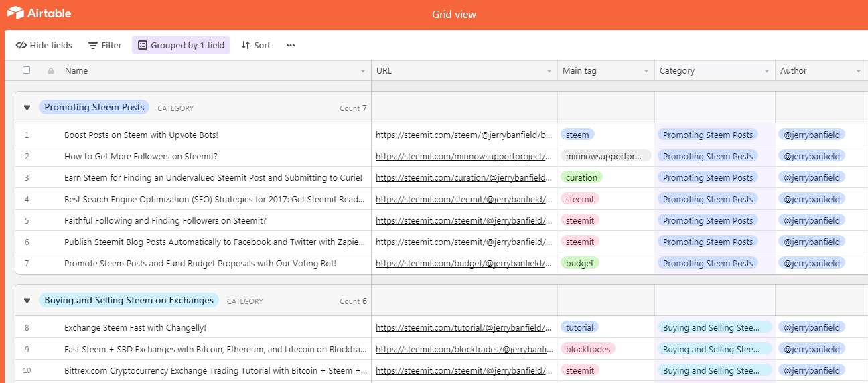Open the Sort options

point(256,45)
